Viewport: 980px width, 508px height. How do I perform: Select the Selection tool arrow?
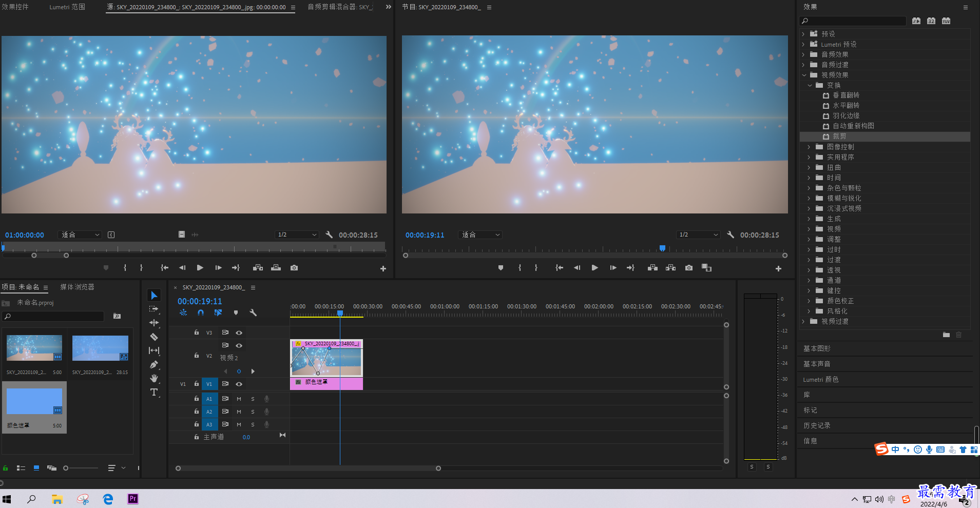click(154, 295)
